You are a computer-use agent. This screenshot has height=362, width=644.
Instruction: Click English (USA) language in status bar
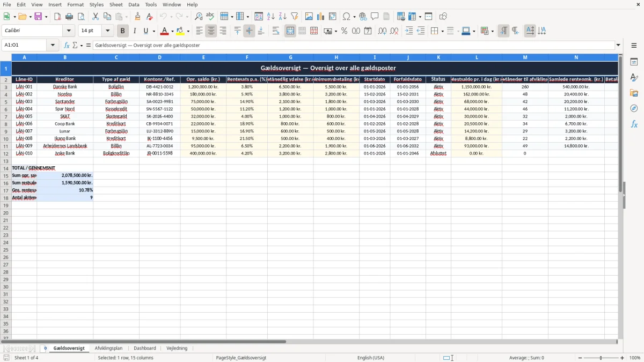tap(371, 358)
